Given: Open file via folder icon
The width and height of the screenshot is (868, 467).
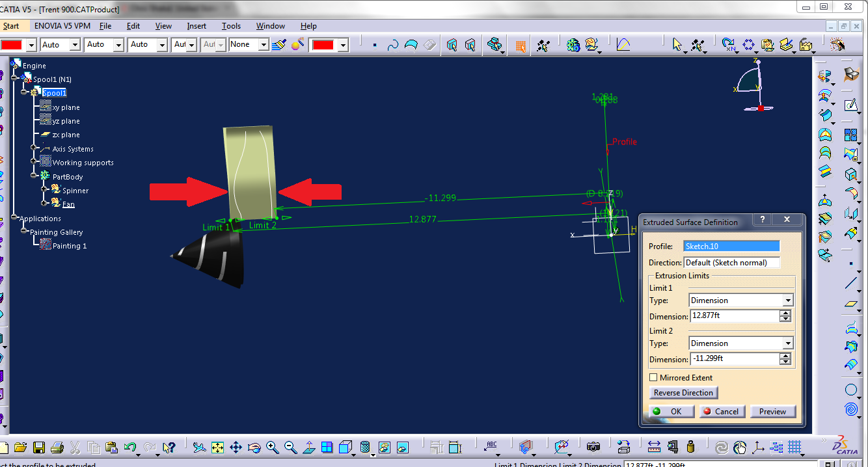Looking at the screenshot, I should click(x=21, y=447).
